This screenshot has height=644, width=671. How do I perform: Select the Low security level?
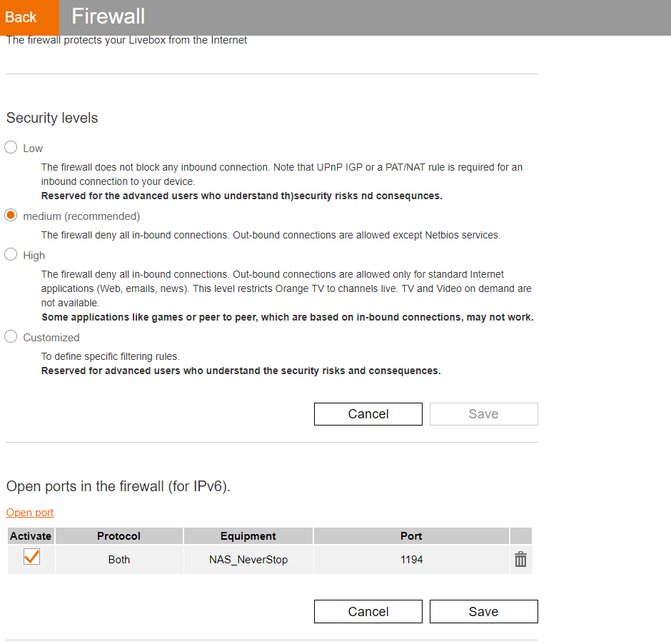pos(11,148)
